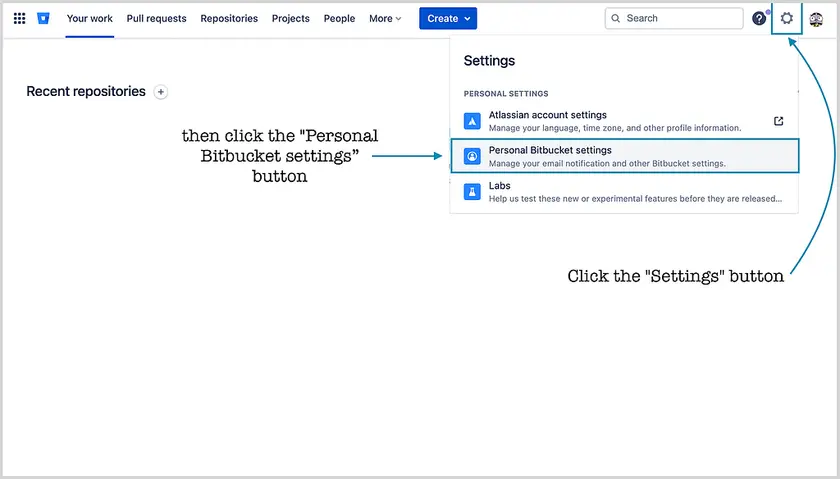Image resolution: width=840 pixels, height=479 pixels.
Task: Open the app switcher grid icon
Action: pyautogui.click(x=19, y=19)
